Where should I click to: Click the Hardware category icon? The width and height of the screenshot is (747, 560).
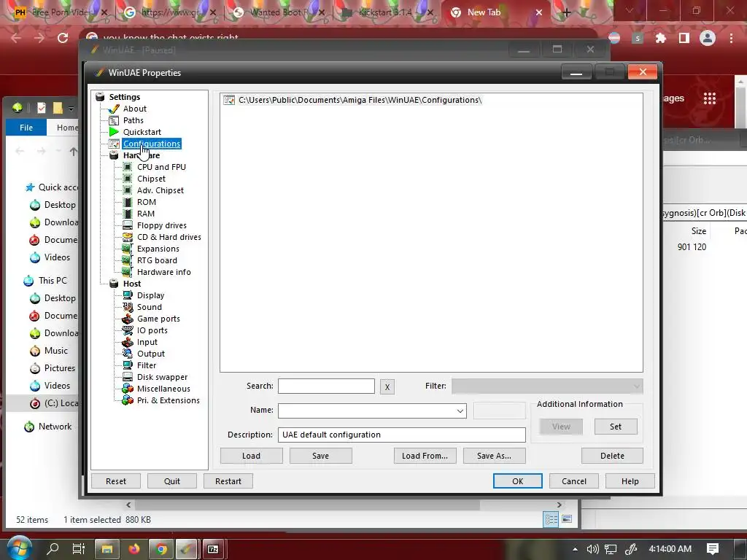tap(114, 155)
